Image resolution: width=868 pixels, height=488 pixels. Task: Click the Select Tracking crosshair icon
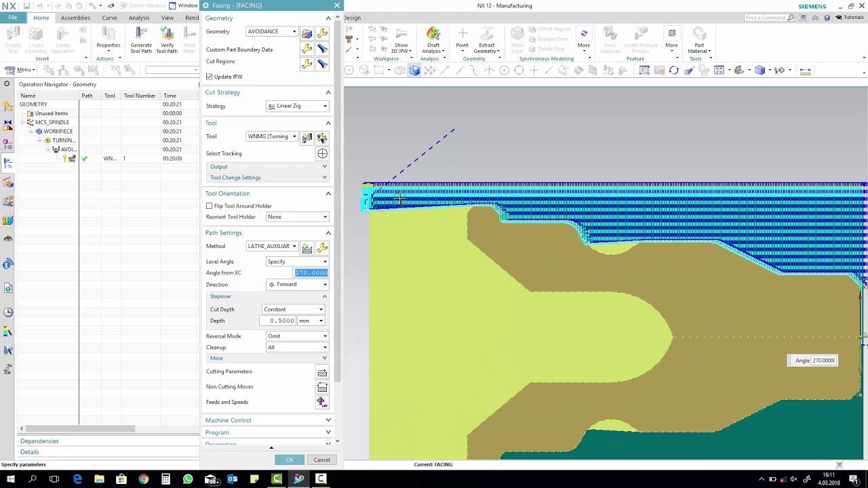coord(322,154)
